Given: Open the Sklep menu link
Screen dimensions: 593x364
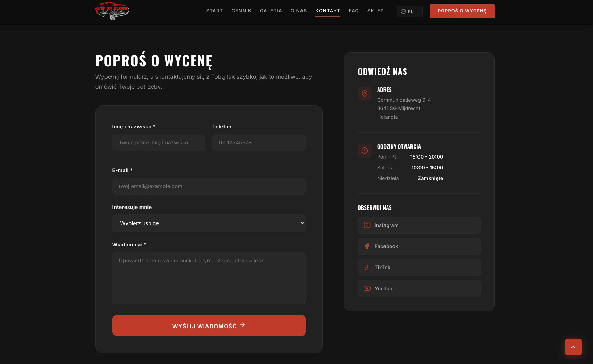Looking at the screenshot, I should (x=375, y=11).
